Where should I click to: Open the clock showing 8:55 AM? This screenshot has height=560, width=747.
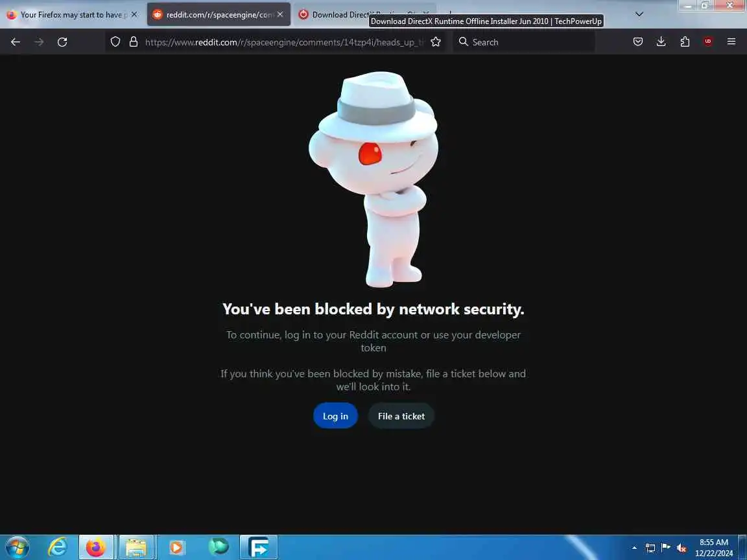pos(714,548)
